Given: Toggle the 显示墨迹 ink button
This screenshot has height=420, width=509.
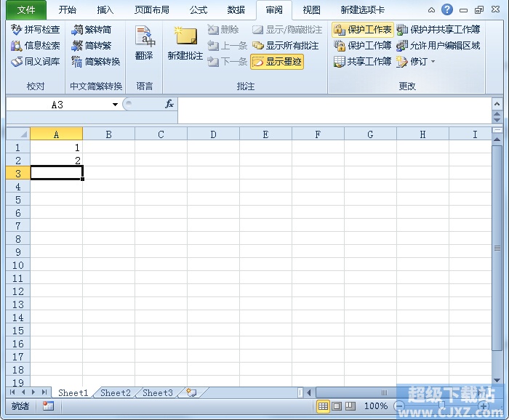Looking at the screenshot, I should [277, 62].
